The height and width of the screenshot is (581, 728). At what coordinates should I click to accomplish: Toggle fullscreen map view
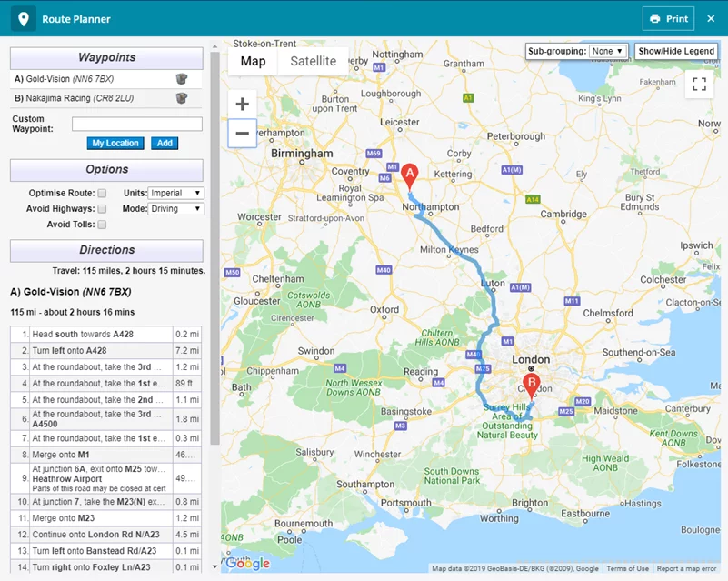coord(699,84)
